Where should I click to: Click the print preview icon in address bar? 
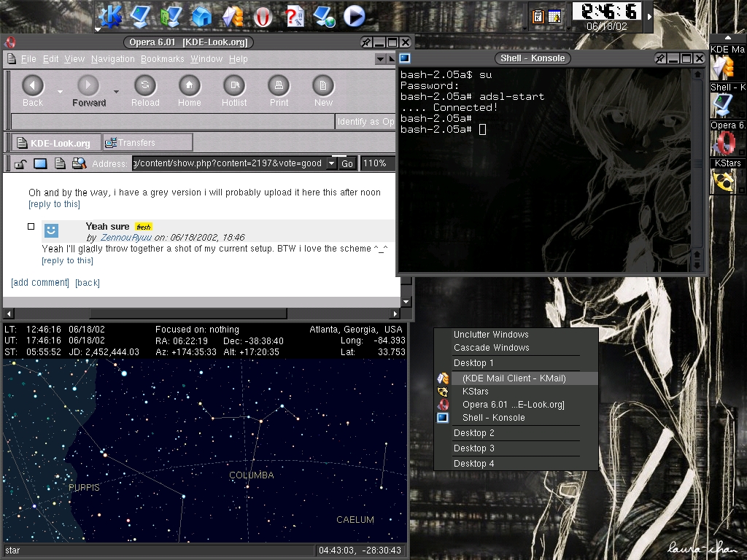79,164
